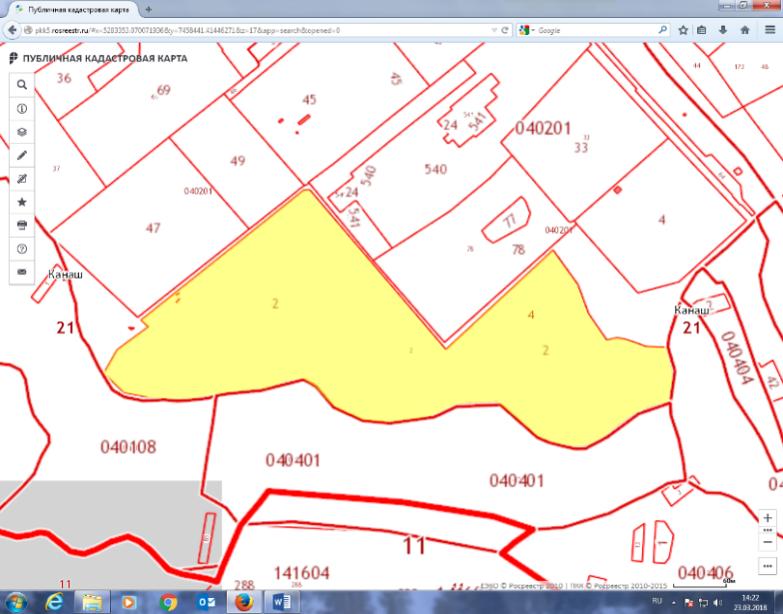Open Word from the Windows taskbar
Screen dimensions: 783x614
click(280, 602)
